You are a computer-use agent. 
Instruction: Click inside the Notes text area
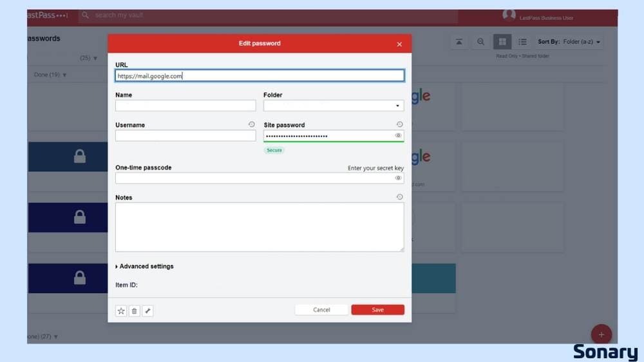pyautogui.click(x=260, y=227)
